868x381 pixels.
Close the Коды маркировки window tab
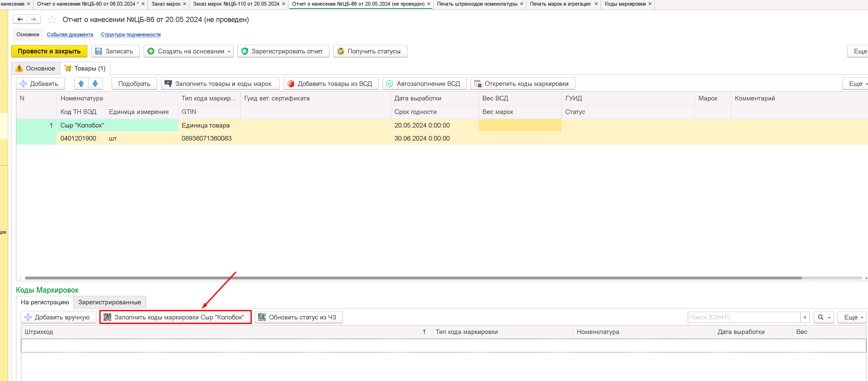tap(650, 4)
